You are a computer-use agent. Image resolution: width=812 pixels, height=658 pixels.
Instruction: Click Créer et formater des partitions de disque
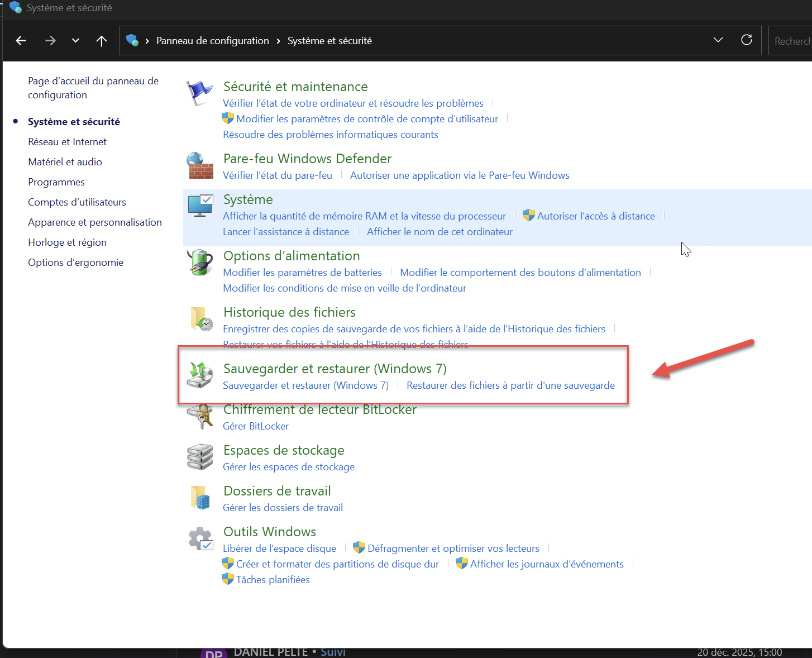pos(337,564)
